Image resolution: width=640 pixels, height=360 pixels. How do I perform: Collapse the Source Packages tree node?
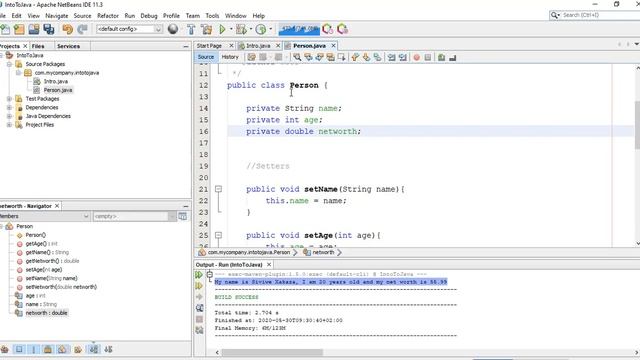coord(9,64)
